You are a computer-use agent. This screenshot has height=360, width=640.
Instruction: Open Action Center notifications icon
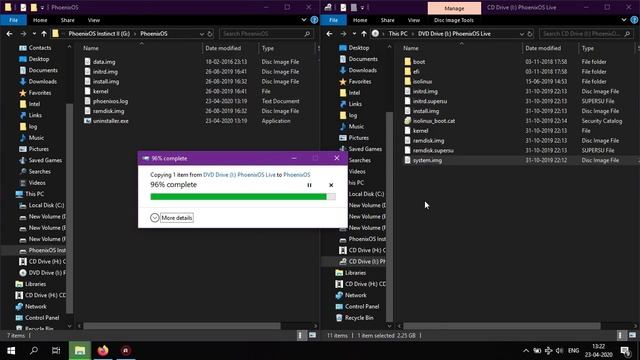click(625, 351)
